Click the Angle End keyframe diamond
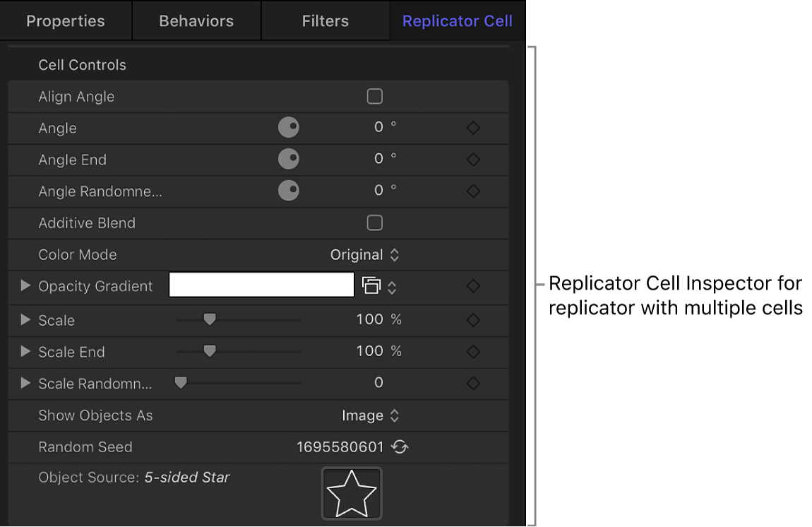The width and height of the screenshot is (812, 527). [473, 160]
